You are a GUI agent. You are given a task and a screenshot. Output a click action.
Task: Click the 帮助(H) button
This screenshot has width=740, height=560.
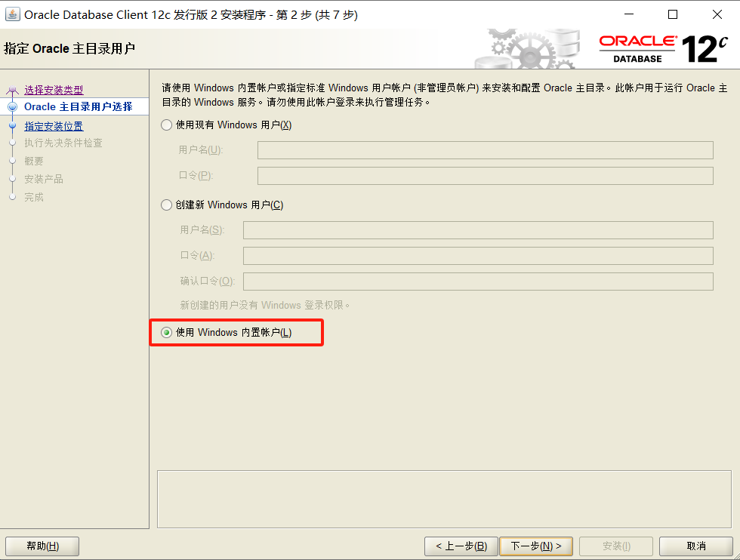pyautogui.click(x=42, y=546)
